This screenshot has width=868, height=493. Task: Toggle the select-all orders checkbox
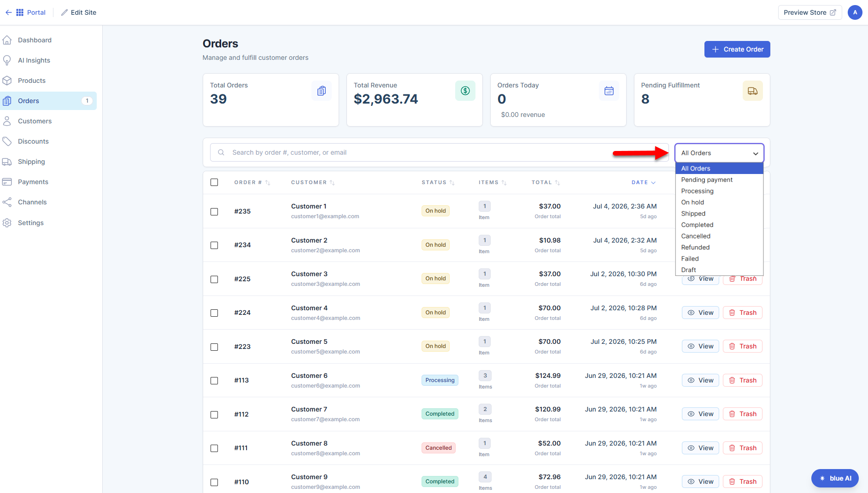(x=214, y=182)
